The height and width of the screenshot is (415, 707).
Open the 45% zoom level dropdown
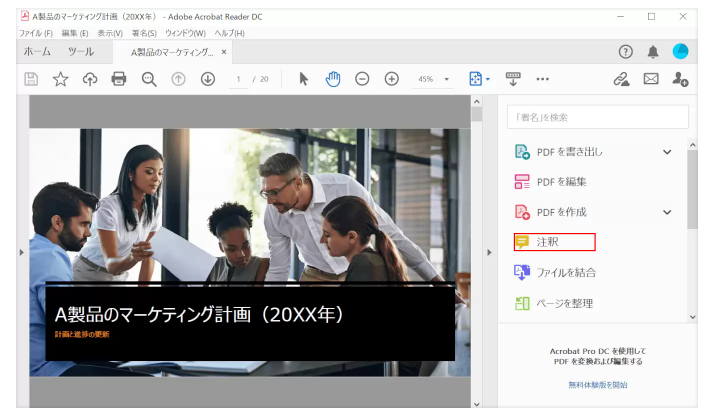click(x=447, y=79)
